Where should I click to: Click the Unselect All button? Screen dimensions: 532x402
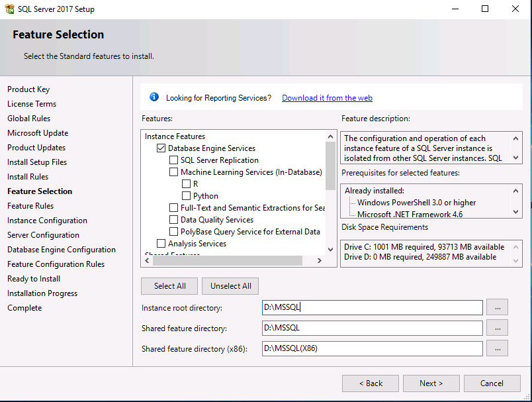230,286
